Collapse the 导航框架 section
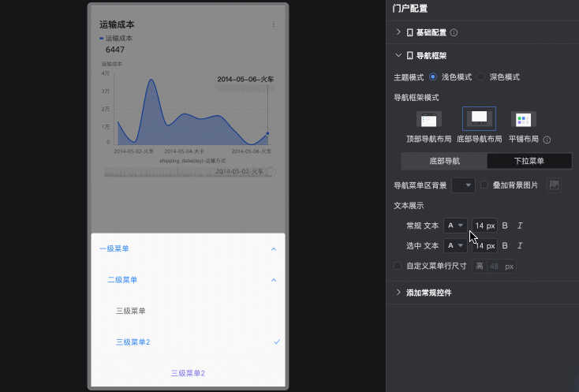The height and width of the screenshot is (392, 579). (398, 55)
